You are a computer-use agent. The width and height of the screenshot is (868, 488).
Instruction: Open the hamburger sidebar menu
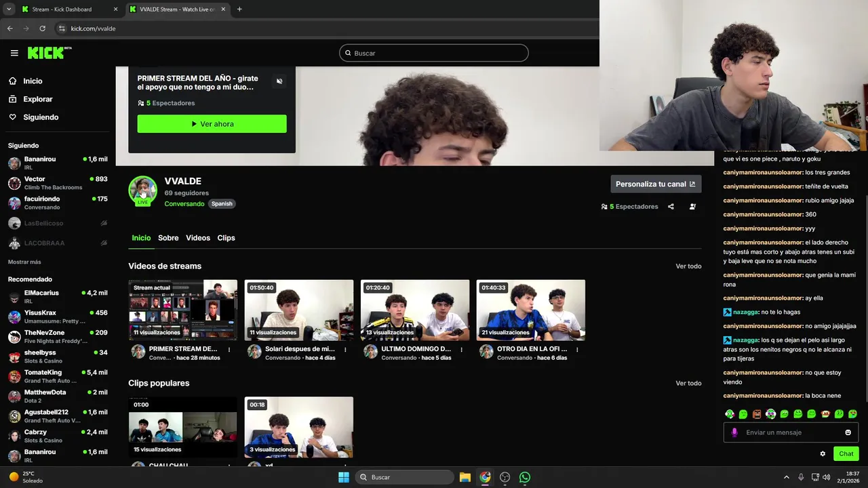[x=14, y=53]
